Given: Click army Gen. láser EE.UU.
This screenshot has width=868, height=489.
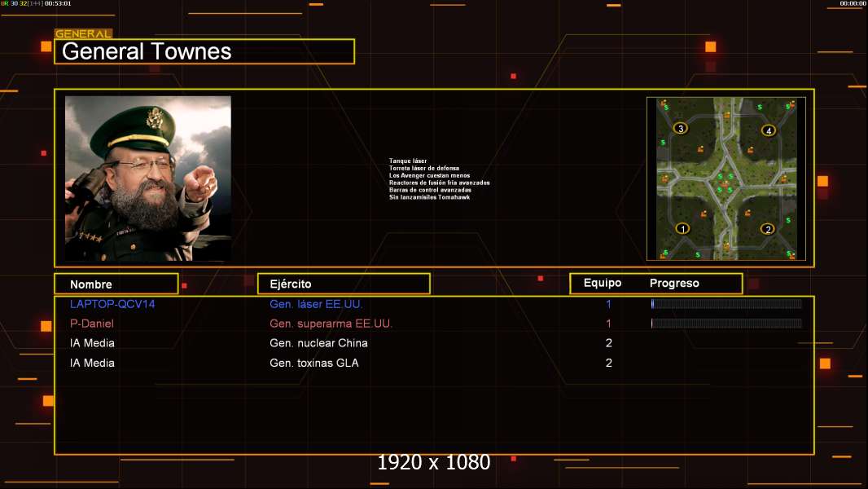Looking at the screenshot, I should click(x=316, y=304).
